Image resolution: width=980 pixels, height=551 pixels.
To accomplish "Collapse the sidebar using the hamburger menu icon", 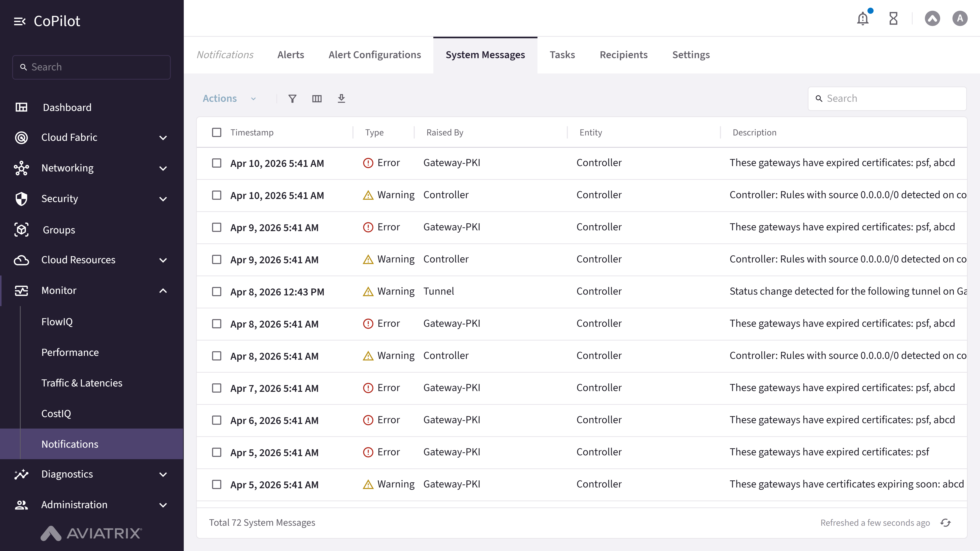I will click(x=20, y=21).
